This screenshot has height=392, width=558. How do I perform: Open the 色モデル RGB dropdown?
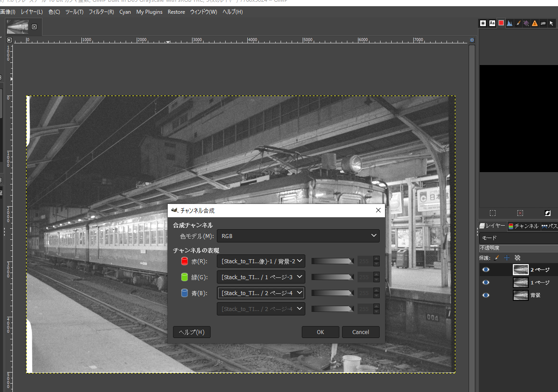click(x=298, y=236)
